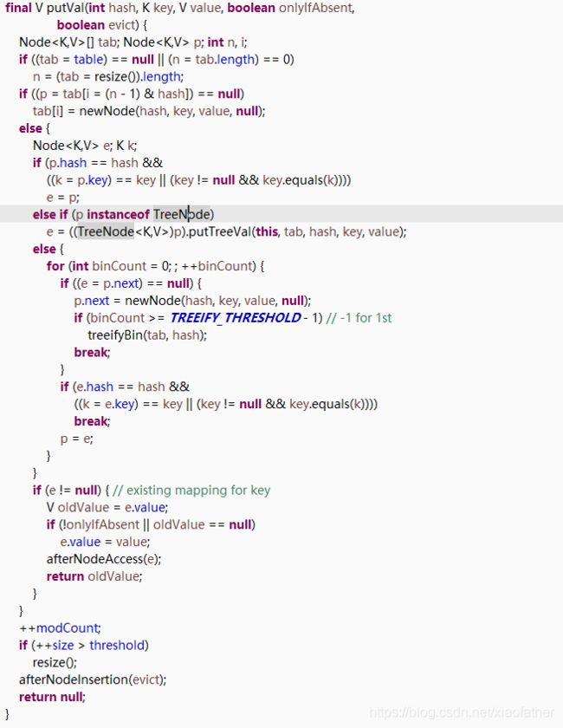The image size is (563, 728).
Task: Click the highlighted TreeNode after instanceof
Action: 182,214
